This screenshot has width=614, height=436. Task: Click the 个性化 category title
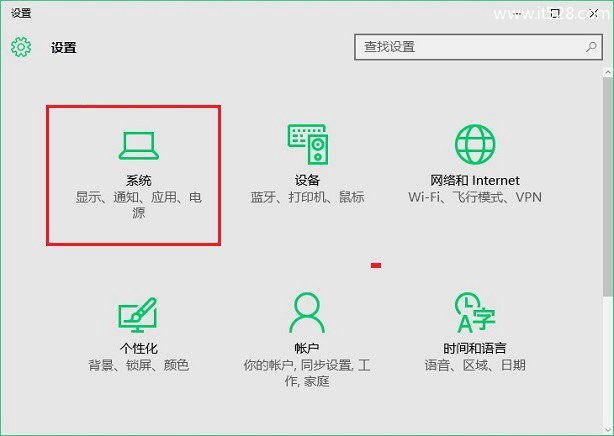coord(139,348)
